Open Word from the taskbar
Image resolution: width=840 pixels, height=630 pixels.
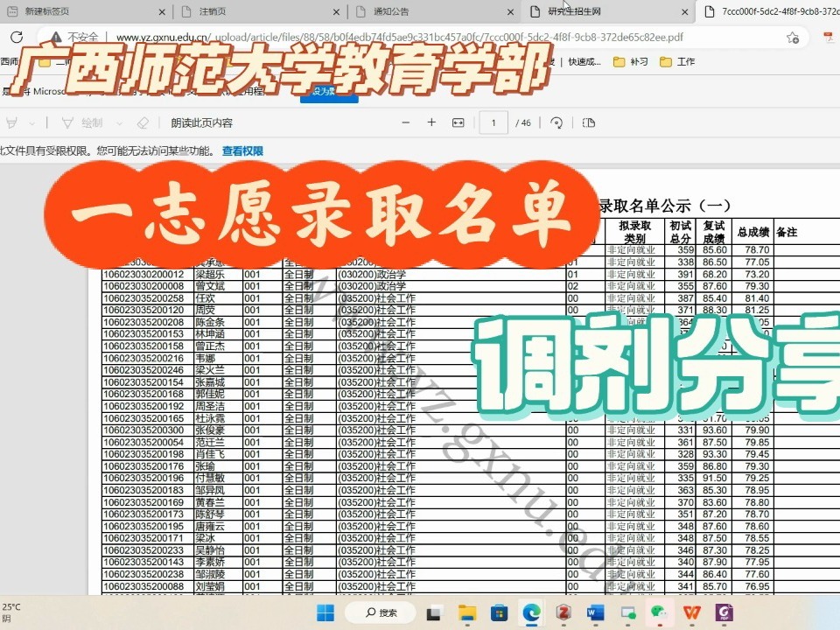(x=595, y=612)
